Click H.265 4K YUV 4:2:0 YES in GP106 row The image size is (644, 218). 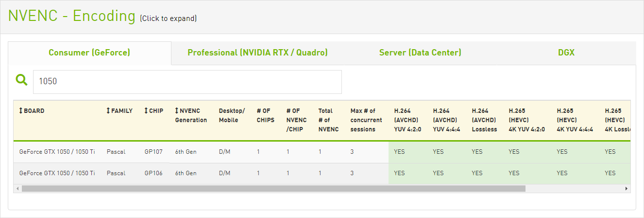coord(514,173)
